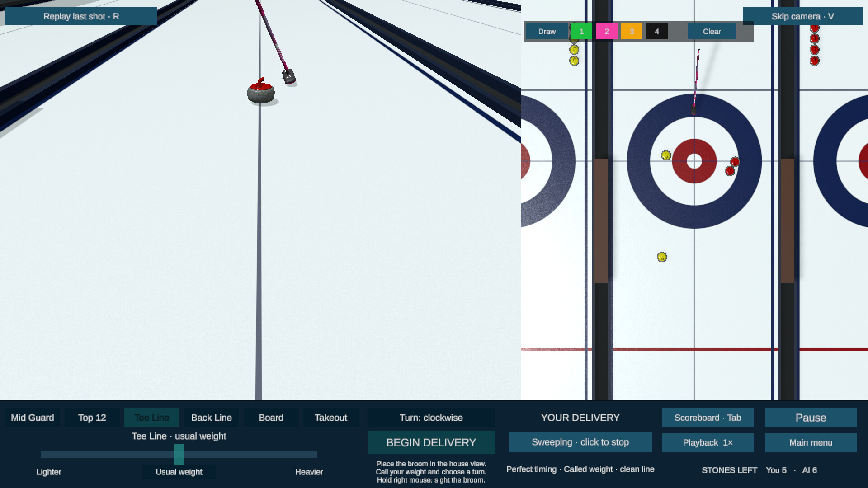Click Heavier end of weight slider
This screenshot has height=488, width=868.
309,472
